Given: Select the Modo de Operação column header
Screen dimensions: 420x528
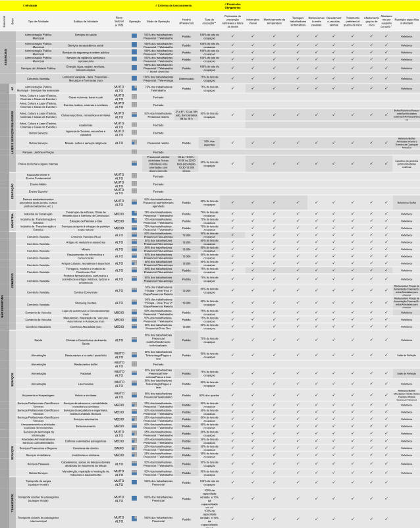Looking at the screenshot, I should coord(158,22).
